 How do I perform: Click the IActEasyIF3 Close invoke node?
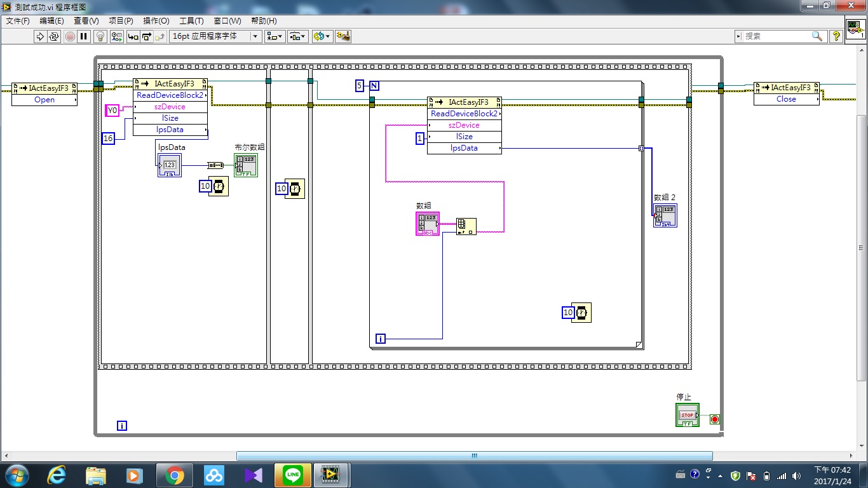point(786,93)
